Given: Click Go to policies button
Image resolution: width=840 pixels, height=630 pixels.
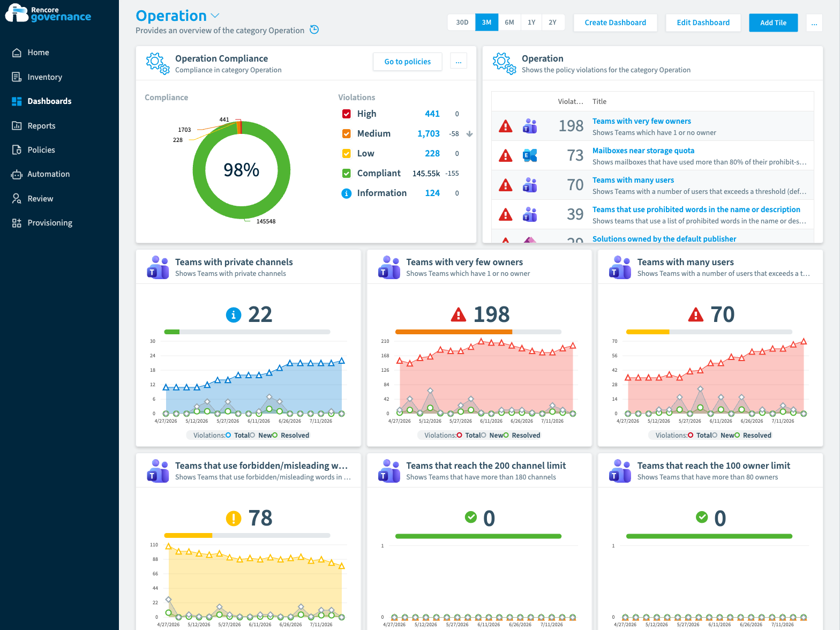Looking at the screenshot, I should coord(407,62).
